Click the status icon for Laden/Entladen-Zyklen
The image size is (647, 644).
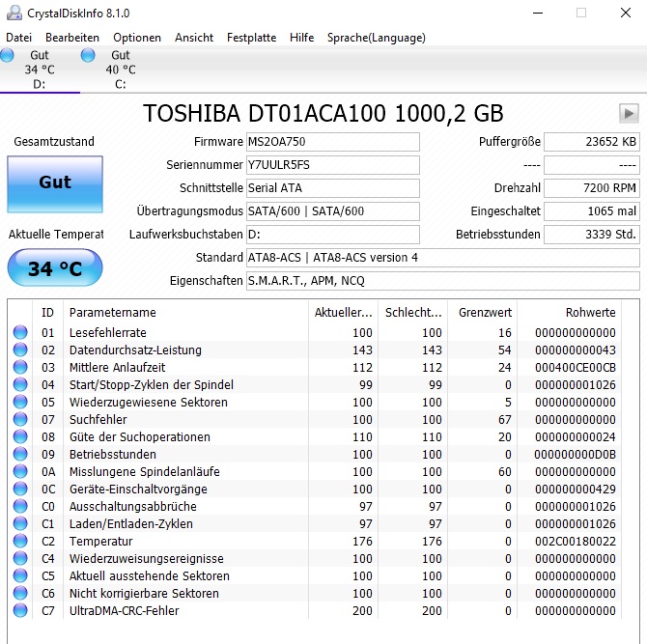pyautogui.click(x=20, y=523)
